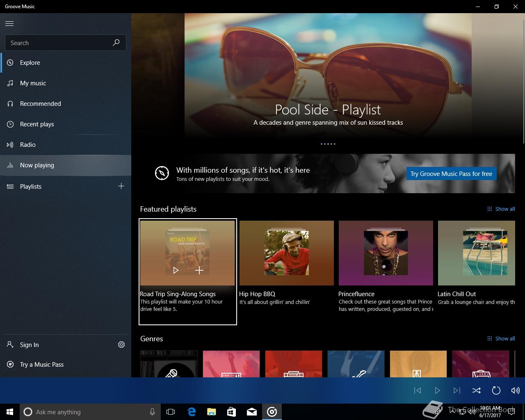This screenshot has height=420, width=525.
Task: Click the hero banner carousel dots
Action: 328,144
